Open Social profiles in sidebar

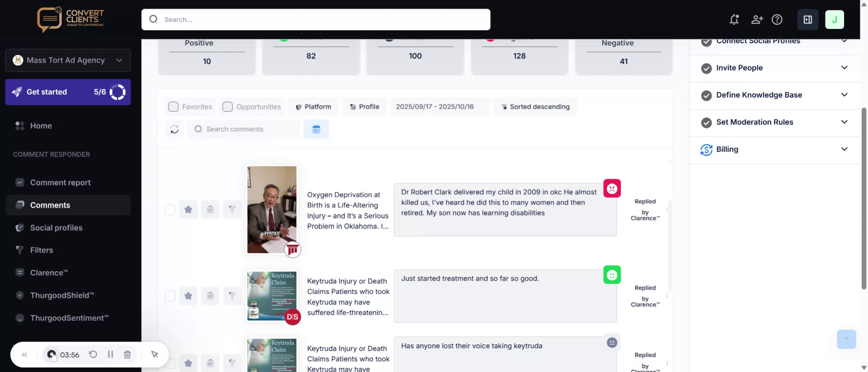coord(68,228)
